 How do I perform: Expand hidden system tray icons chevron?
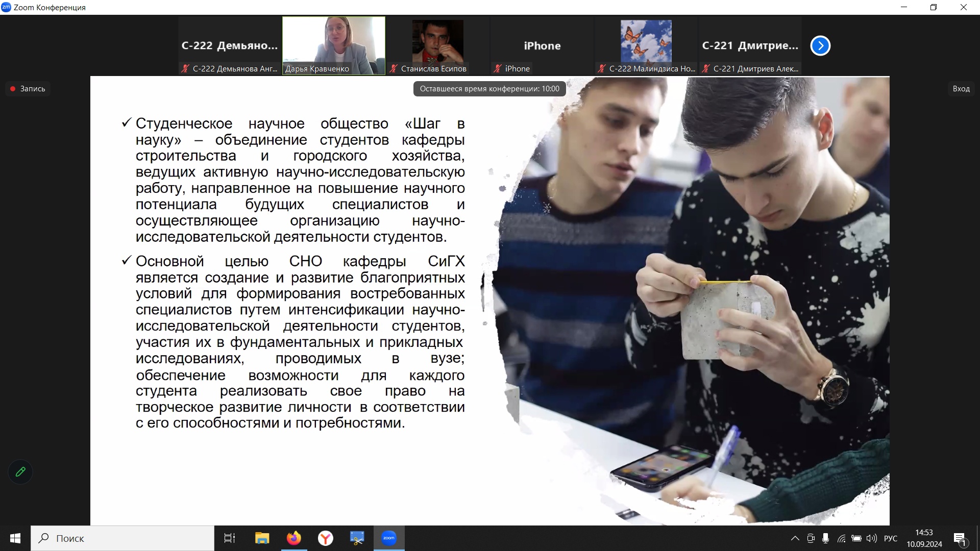(795, 538)
